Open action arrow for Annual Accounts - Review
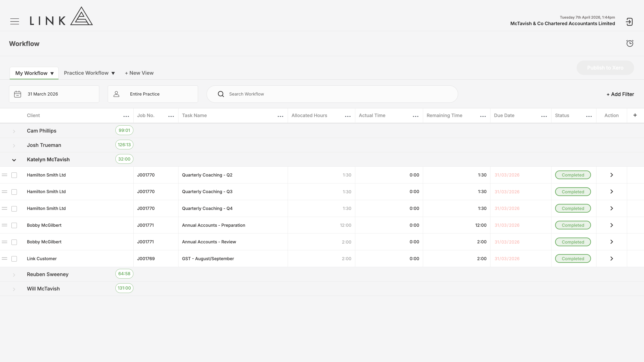This screenshot has width=644, height=362. [611, 242]
